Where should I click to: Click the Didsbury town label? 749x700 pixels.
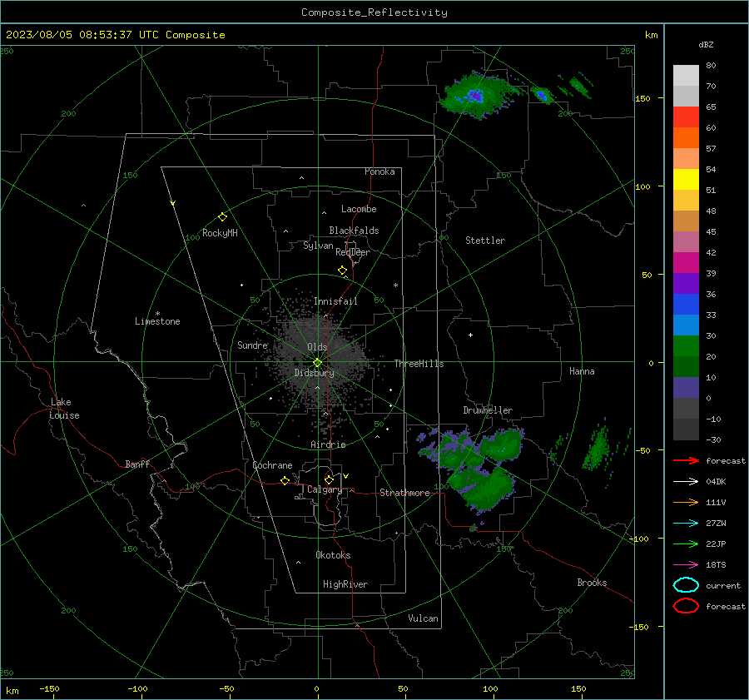(x=314, y=373)
